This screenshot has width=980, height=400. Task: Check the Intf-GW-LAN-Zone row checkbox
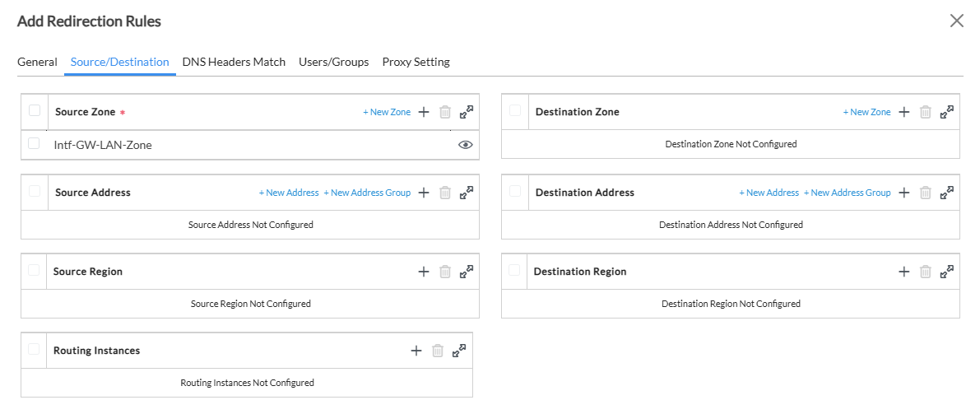pos(34,144)
